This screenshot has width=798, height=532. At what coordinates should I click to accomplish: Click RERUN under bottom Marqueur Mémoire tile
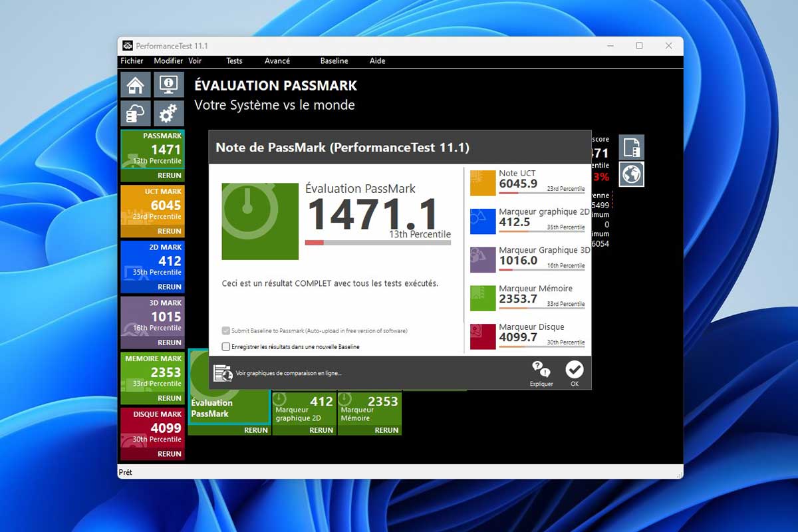(x=386, y=430)
